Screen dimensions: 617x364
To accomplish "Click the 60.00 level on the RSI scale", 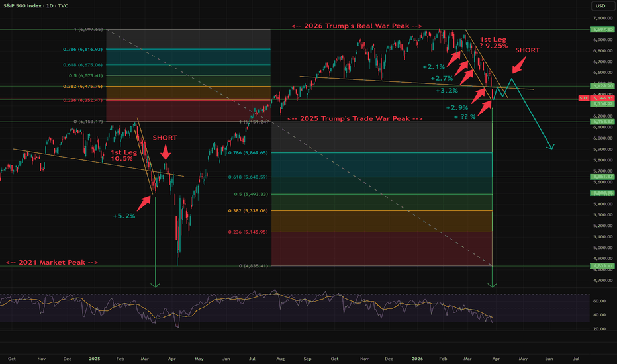I will tap(599, 300).
